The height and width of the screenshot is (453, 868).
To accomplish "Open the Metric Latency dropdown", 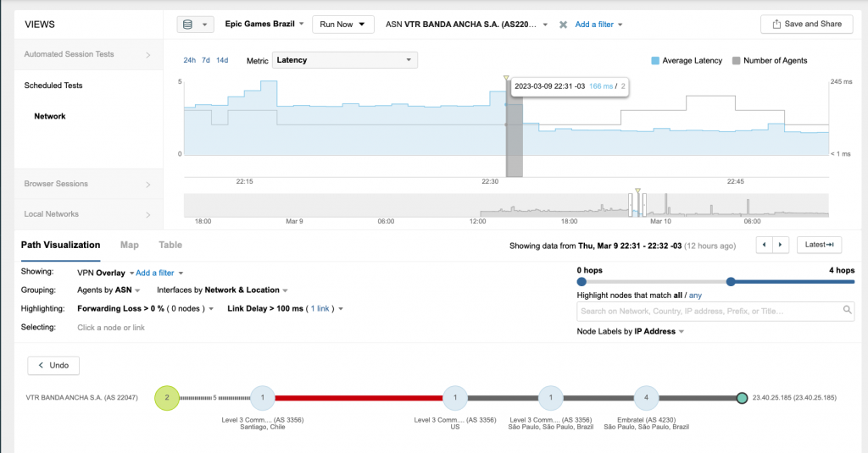I will [x=345, y=60].
